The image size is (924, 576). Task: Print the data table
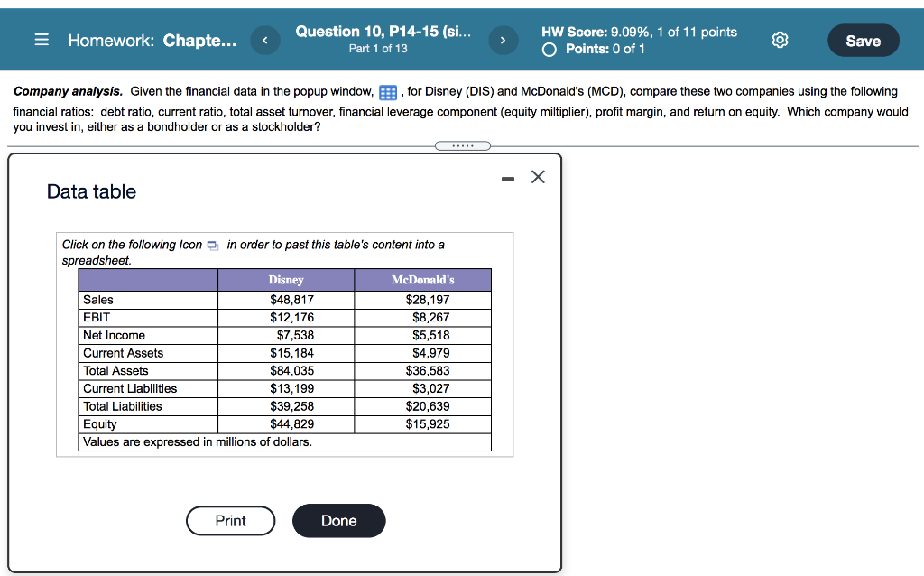[230, 521]
